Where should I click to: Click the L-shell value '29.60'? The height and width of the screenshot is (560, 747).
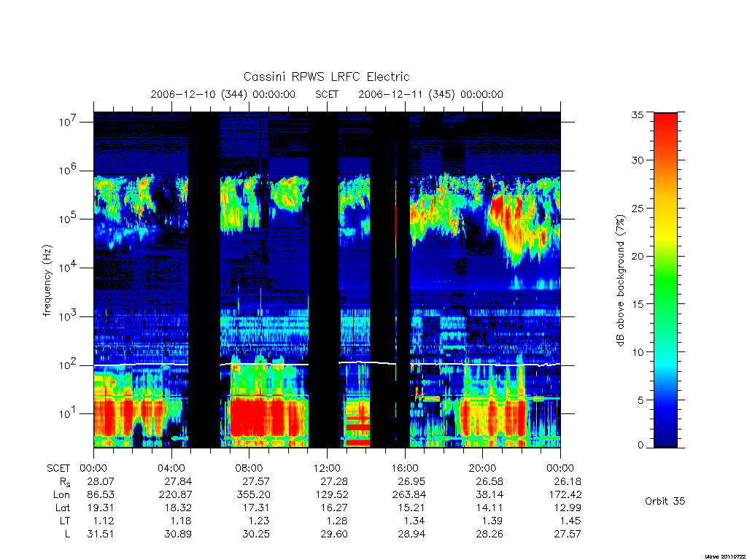point(334,534)
